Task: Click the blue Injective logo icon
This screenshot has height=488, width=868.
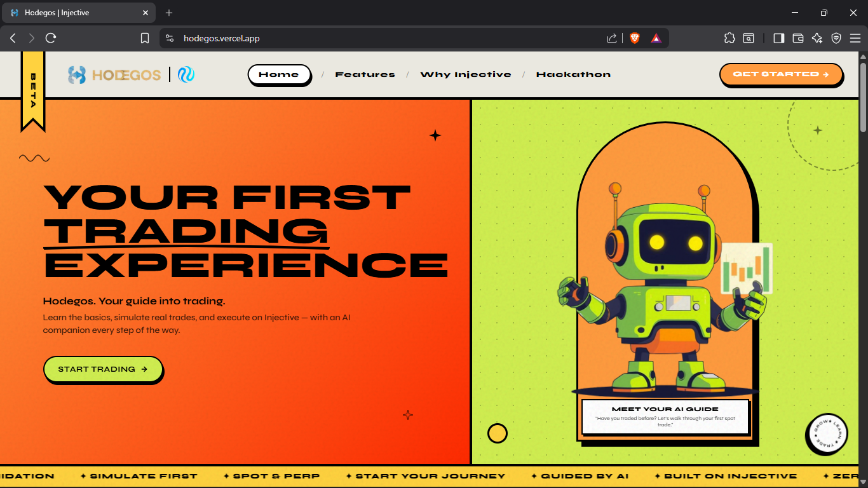Action: tap(186, 75)
